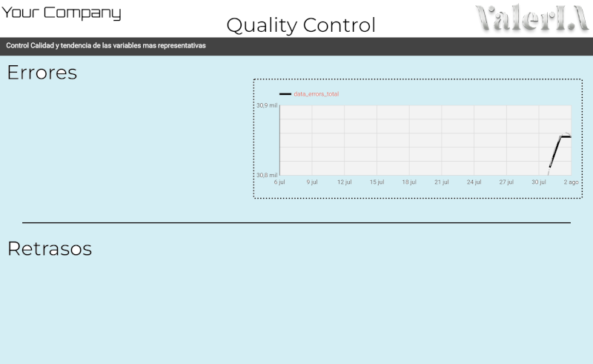This screenshot has width=593, height=364.
Task: Click the Your Company heading
Action: [62, 13]
